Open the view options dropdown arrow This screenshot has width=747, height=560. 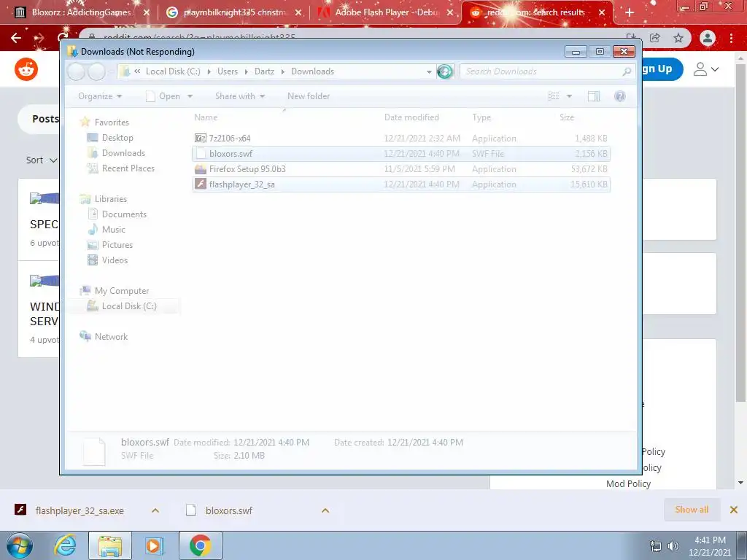569,97
